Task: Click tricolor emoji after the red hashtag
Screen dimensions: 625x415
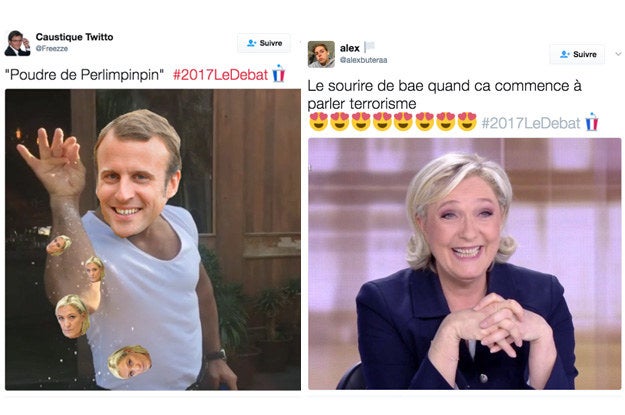Action: 279,74
